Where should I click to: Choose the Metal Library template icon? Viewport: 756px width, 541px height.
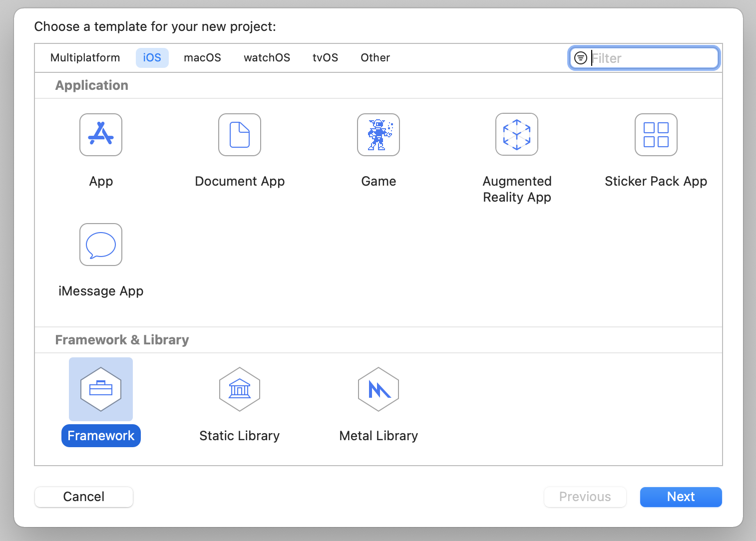pos(378,389)
